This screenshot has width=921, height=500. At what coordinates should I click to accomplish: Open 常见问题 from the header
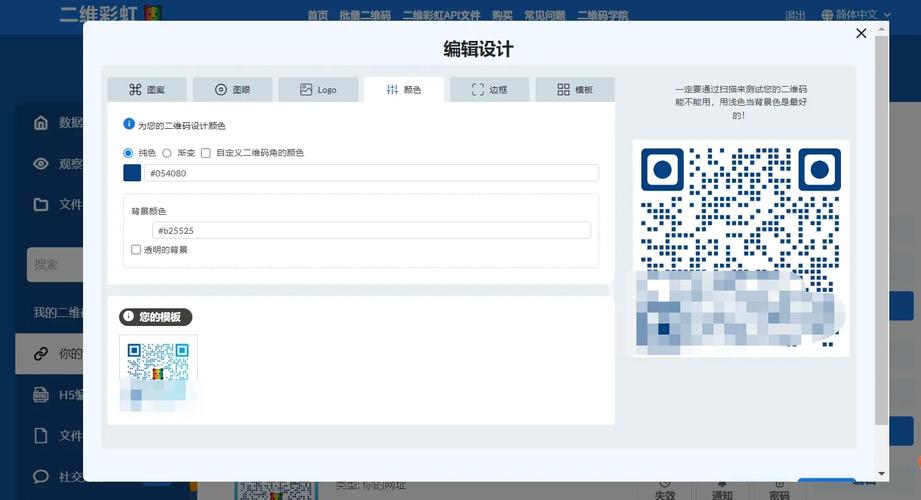(544, 15)
